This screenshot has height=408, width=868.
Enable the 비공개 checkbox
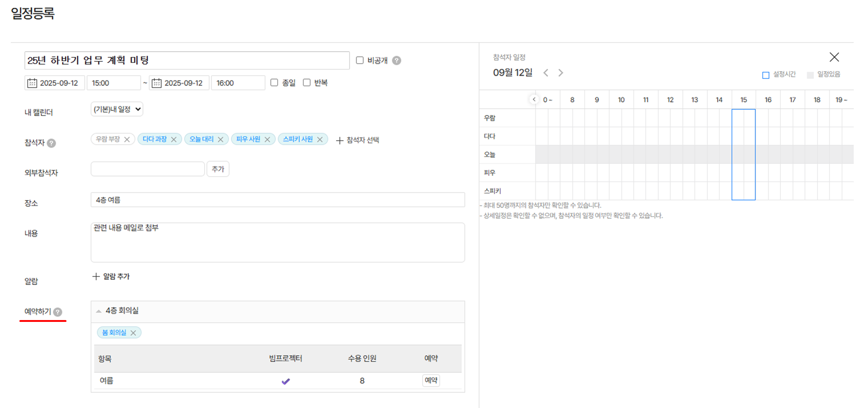[360, 60]
